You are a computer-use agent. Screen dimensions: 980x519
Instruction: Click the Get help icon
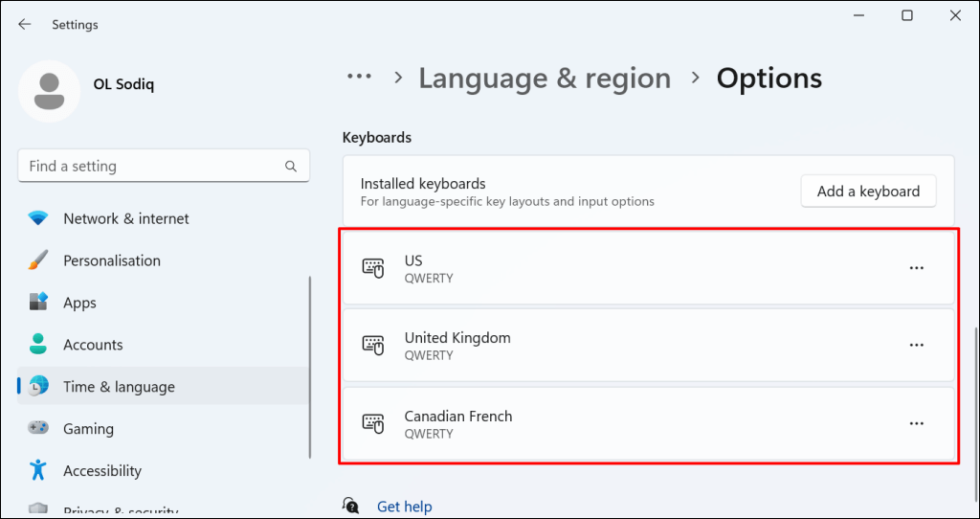[351, 507]
